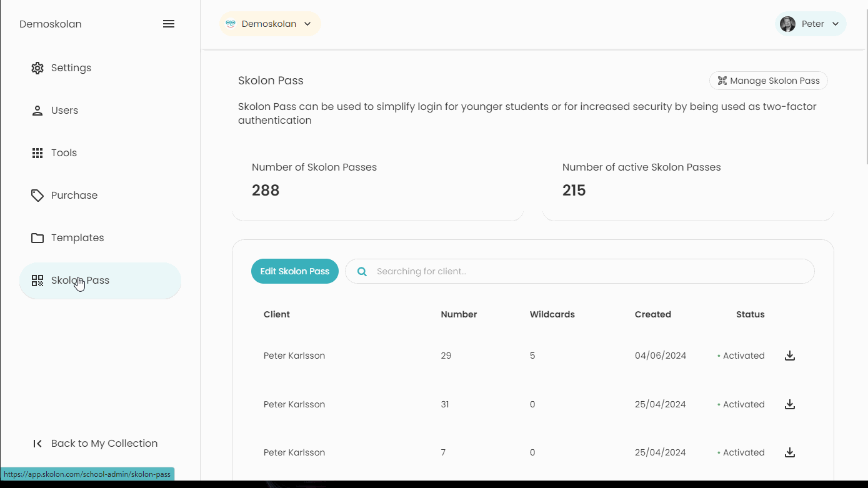Expand the Peter account dropdown arrow
Image resolution: width=868 pixels, height=488 pixels.
(x=836, y=24)
